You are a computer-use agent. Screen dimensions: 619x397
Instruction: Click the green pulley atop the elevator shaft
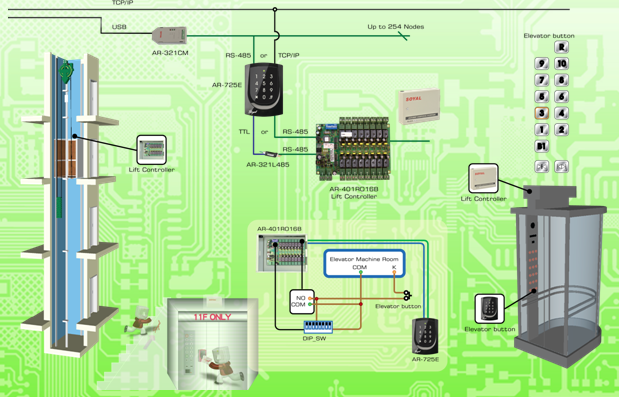66,72
